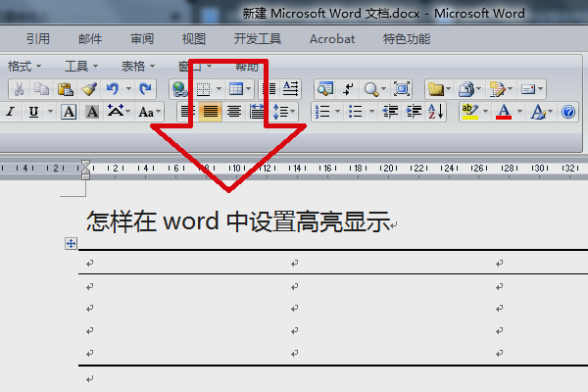Screen dimensions: 588x392
Task: Open the 引用 ribbon tab
Action: [x=38, y=38]
